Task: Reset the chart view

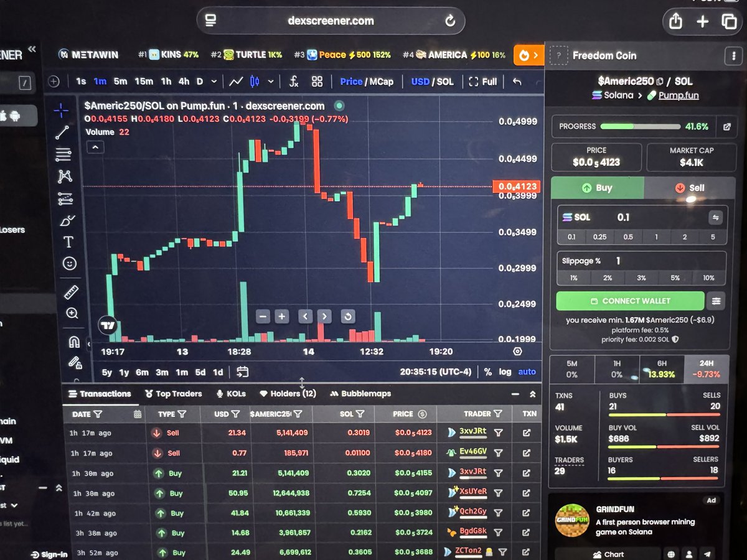Action: pyautogui.click(x=348, y=316)
